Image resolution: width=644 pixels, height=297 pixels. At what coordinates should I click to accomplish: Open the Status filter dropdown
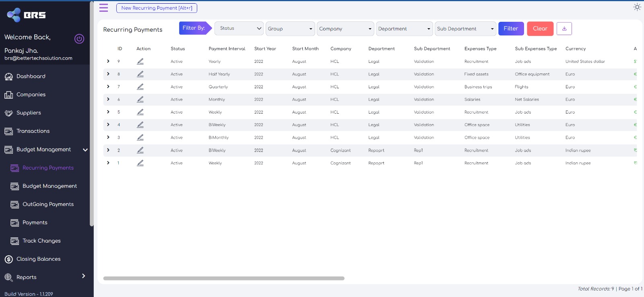(239, 29)
